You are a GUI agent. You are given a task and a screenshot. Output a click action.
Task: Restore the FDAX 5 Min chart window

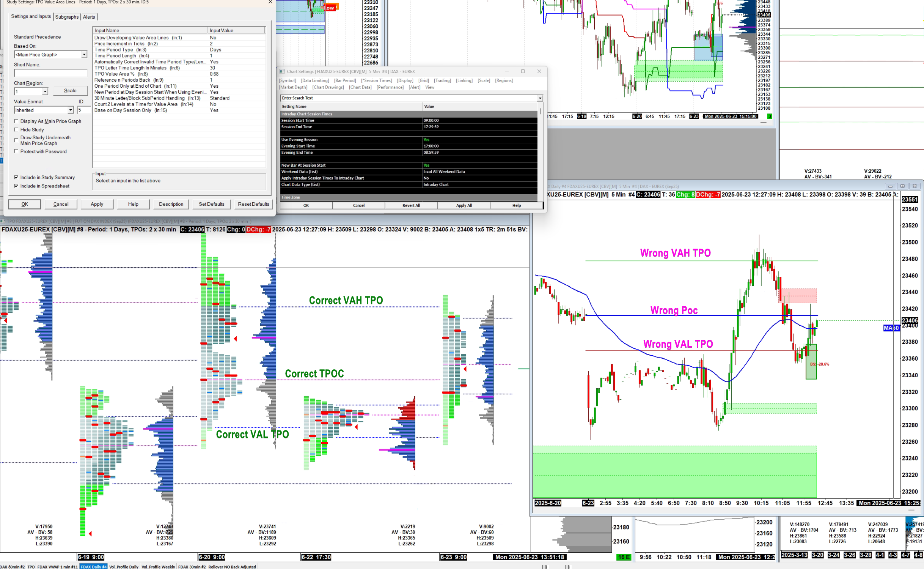(x=902, y=186)
